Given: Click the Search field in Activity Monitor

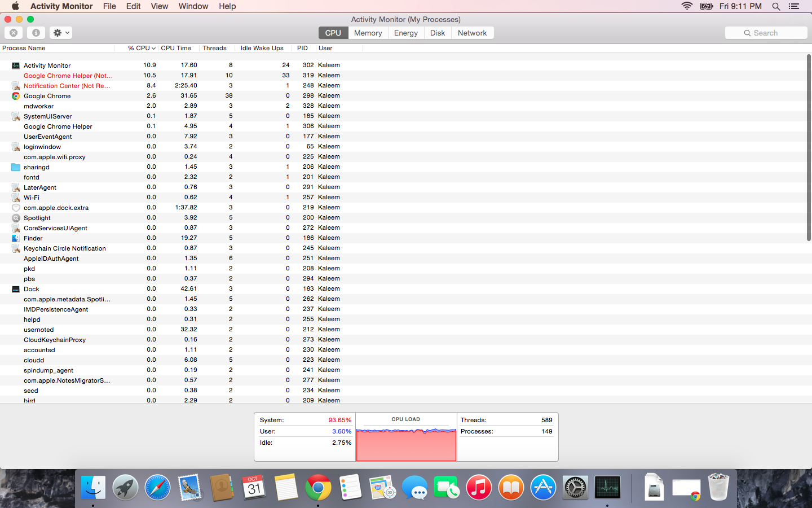Looking at the screenshot, I should pyautogui.click(x=766, y=33).
